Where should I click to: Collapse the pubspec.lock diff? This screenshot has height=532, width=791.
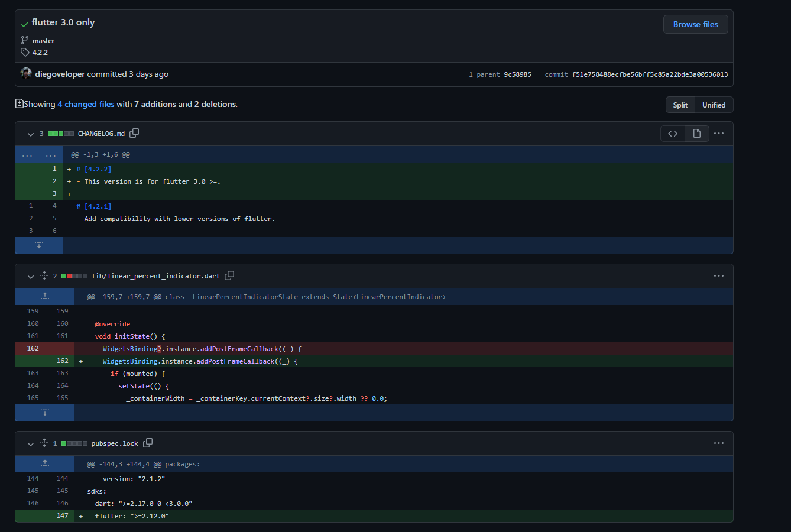point(31,444)
